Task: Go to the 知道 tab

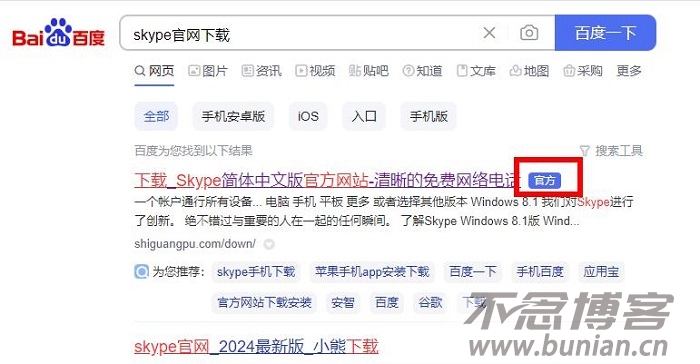Action: [422, 71]
